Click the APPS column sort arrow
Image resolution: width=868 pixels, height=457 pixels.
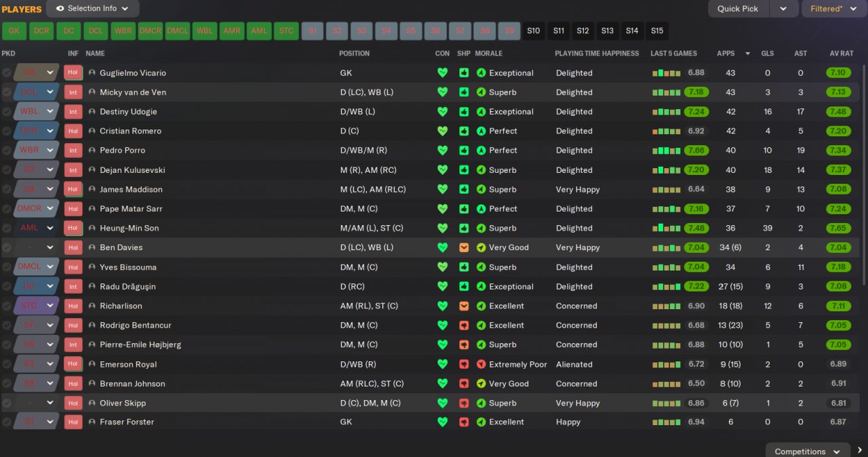748,54
